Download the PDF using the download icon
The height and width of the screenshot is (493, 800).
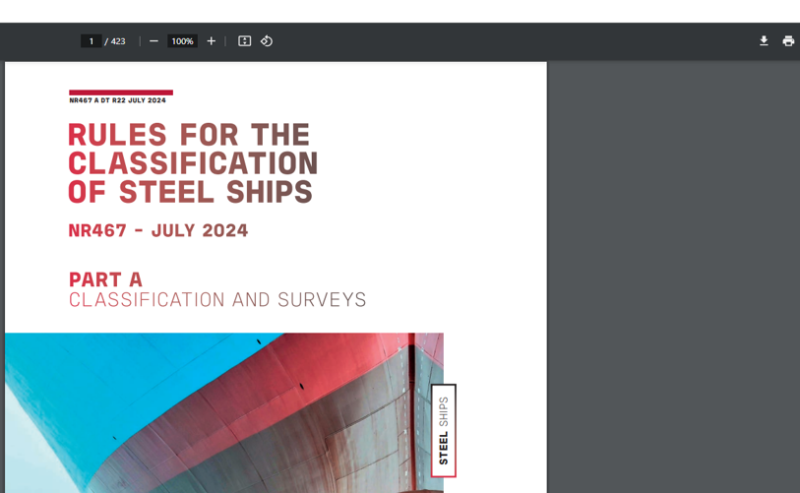click(x=764, y=41)
